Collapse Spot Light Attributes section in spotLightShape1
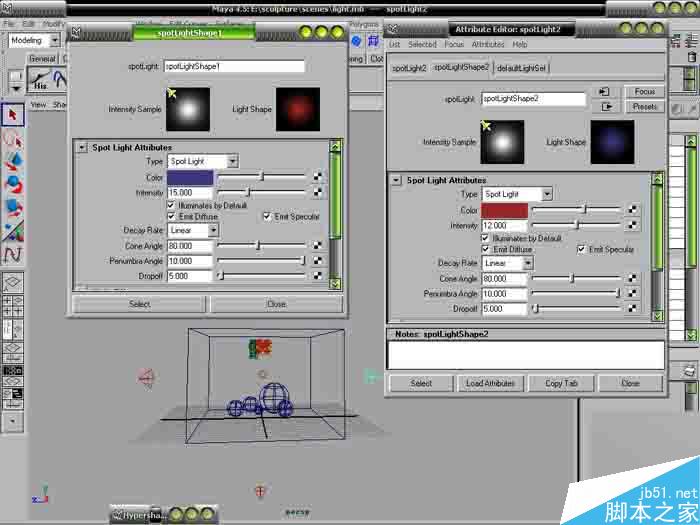This screenshot has height=525, width=700. (x=82, y=147)
